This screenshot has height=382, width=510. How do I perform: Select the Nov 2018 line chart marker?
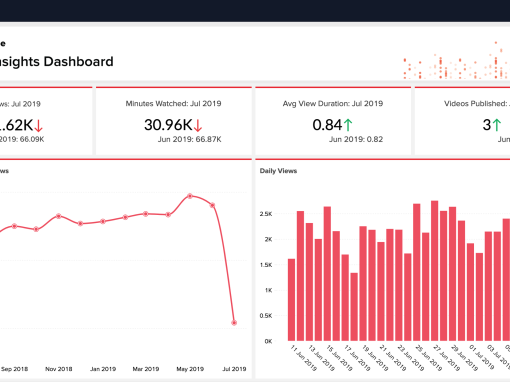click(x=59, y=216)
